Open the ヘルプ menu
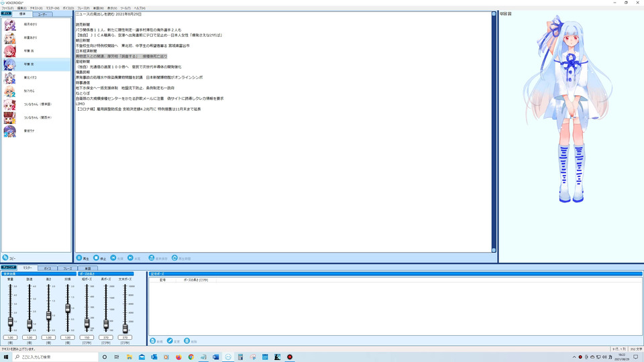The image size is (644, 362). click(140, 8)
